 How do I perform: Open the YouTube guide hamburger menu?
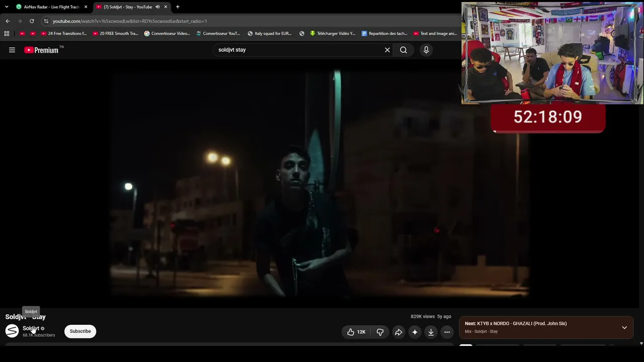pyautogui.click(x=12, y=50)
